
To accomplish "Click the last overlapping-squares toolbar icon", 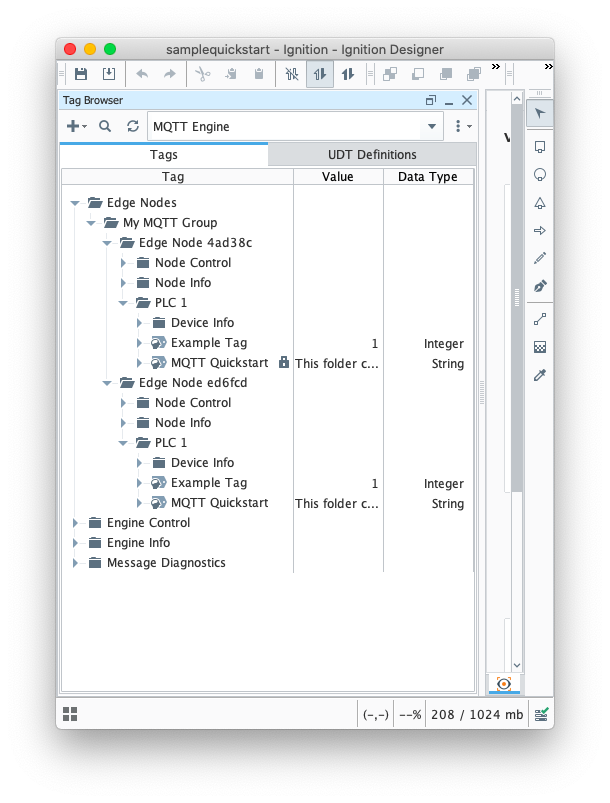I will (474, 74).
